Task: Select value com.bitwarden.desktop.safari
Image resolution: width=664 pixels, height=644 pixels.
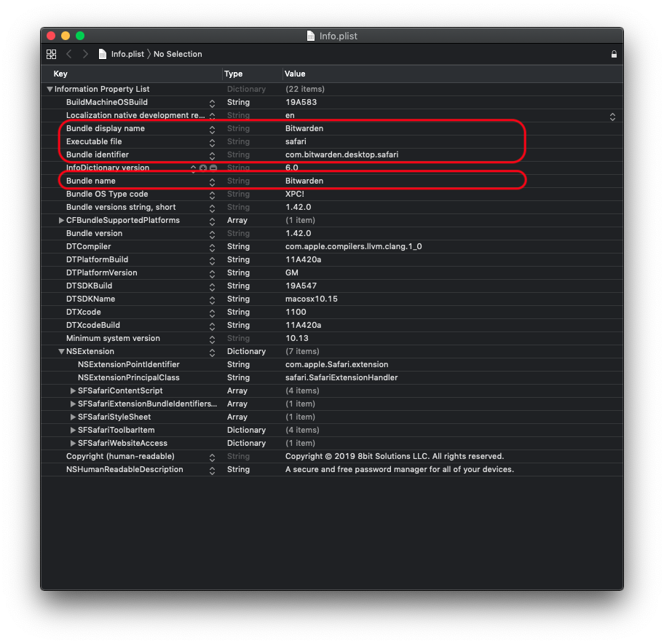Action: [x=341, y=154]
